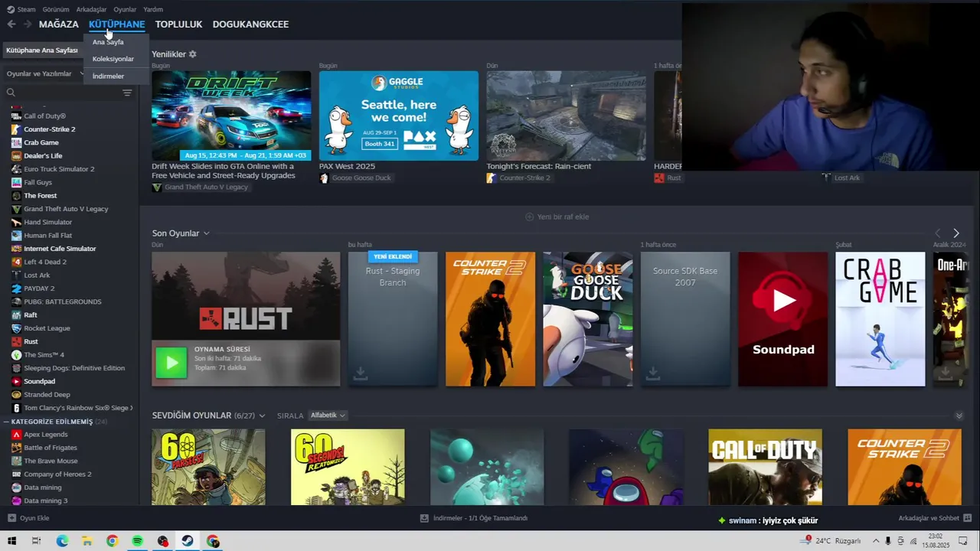The image size is (980, 551).
Task: Open the Arkadaşlar menu
Action: [92, 9]
